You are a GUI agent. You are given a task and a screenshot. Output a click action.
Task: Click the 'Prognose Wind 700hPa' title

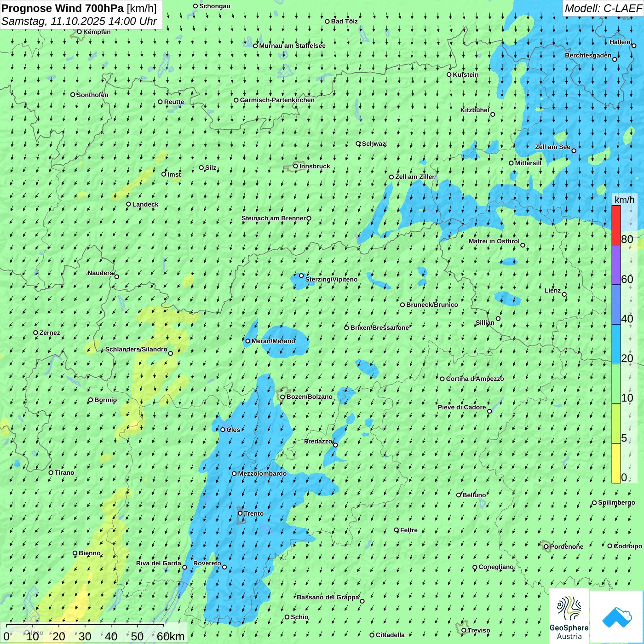pyautogui.click(x=63, y=8)
